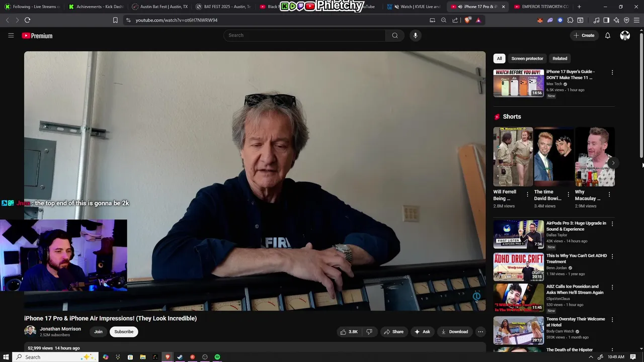This screenshot has height=362, width=644.
Task: Open options for iPhone 17 Buyer's Guide
Action: (612, 72)
